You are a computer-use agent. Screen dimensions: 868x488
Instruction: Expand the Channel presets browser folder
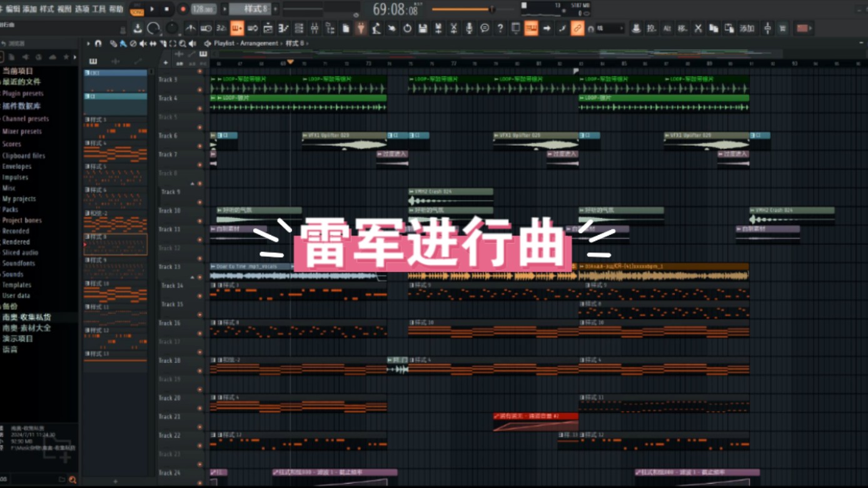click(x=25, y=119)
